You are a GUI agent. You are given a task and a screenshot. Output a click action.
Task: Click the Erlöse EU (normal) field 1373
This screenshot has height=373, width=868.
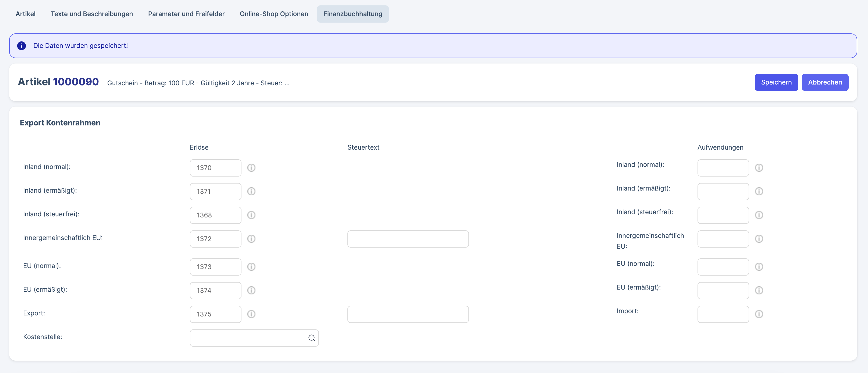215,267
